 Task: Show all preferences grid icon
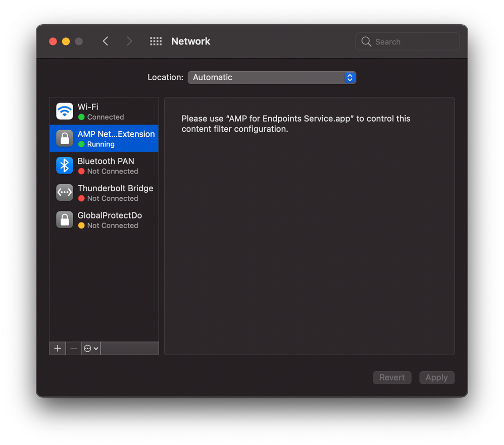tap(156, 41)
